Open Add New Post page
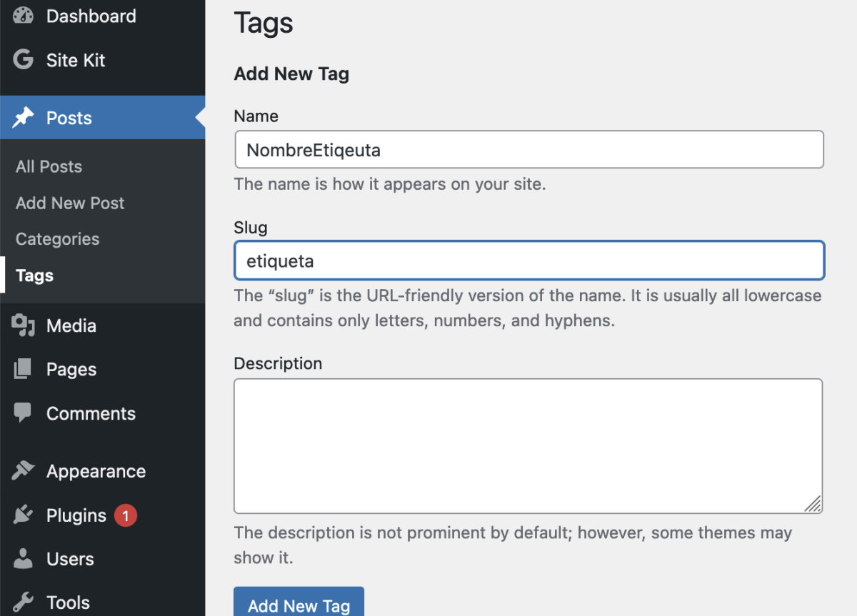Image resolution: width=857 pixels, height=616 pixels. point(70,203)
